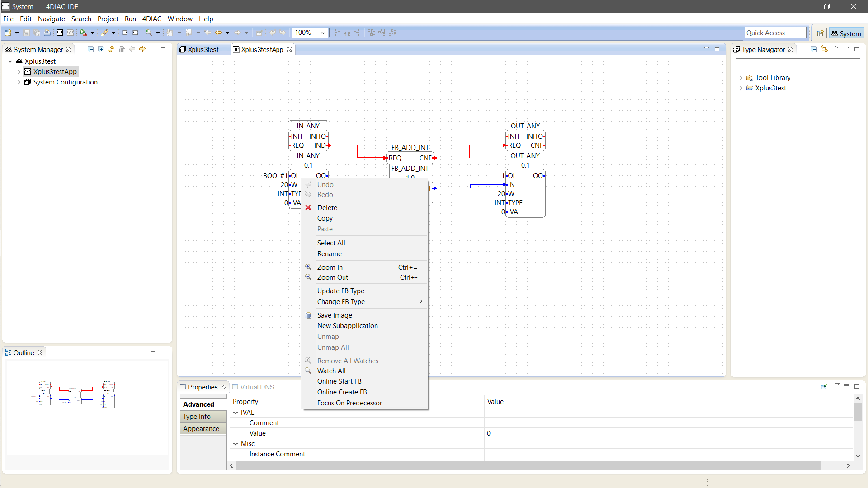Open the Run launch dropdown arrow

click(x=92, y=33)
